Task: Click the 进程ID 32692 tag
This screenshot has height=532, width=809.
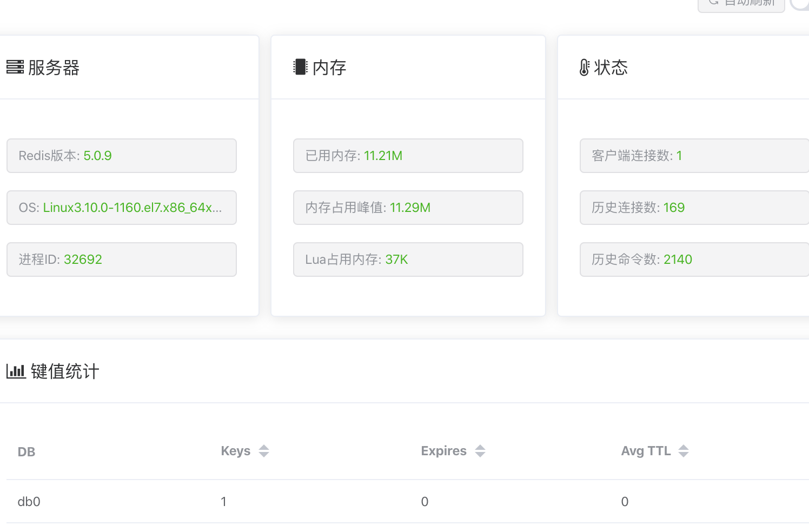Action: (x=122, y=260)
